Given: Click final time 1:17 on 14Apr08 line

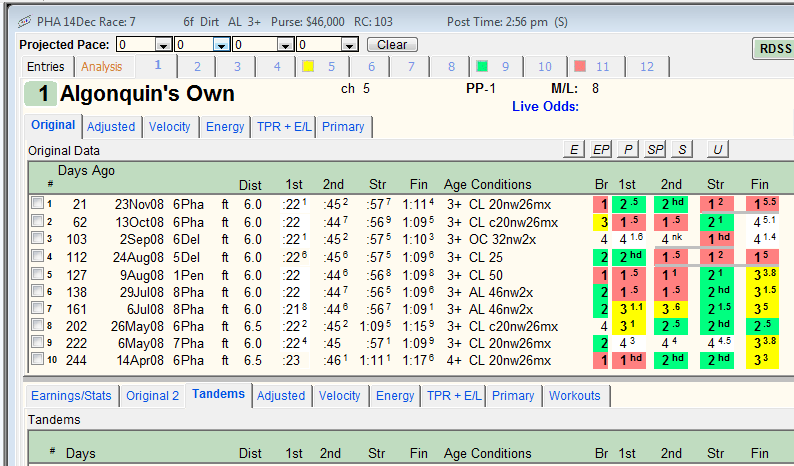Looking at the screenshot, I should (418, 360).
